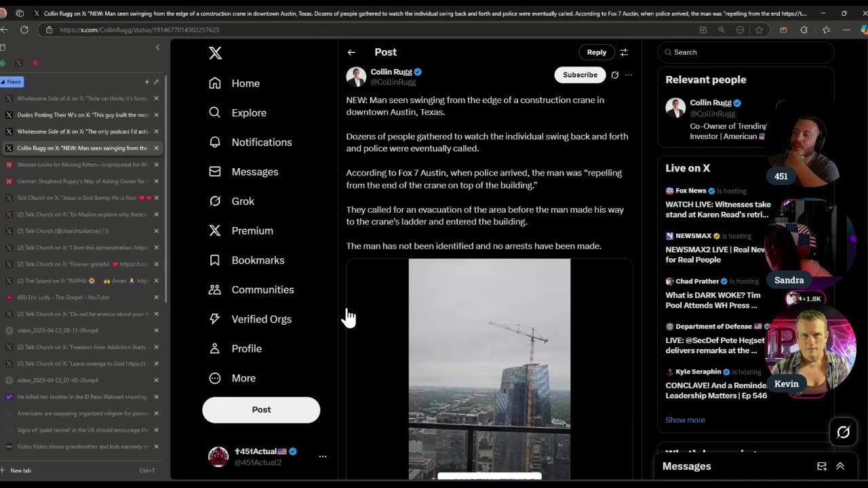Edit the News tab group (pencil)
The width and height of the screenshot is (868, 488).
coord(156,82)
